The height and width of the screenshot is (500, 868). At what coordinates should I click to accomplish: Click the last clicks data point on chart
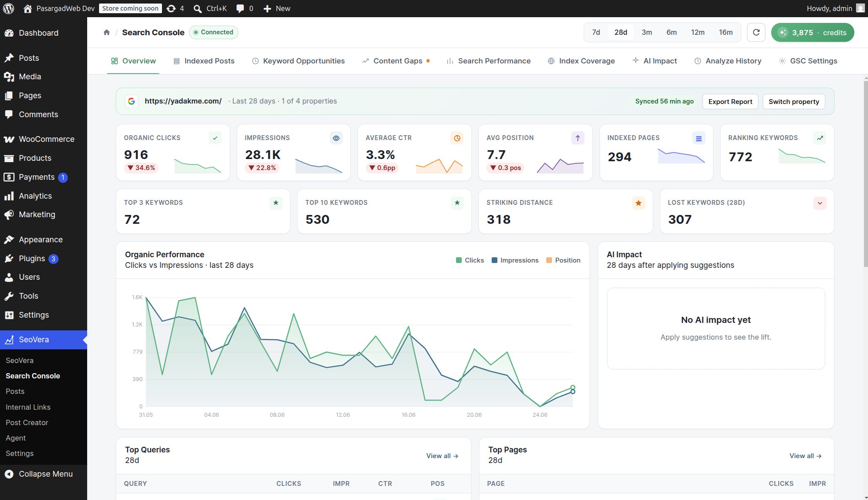(x=573, y=388)
